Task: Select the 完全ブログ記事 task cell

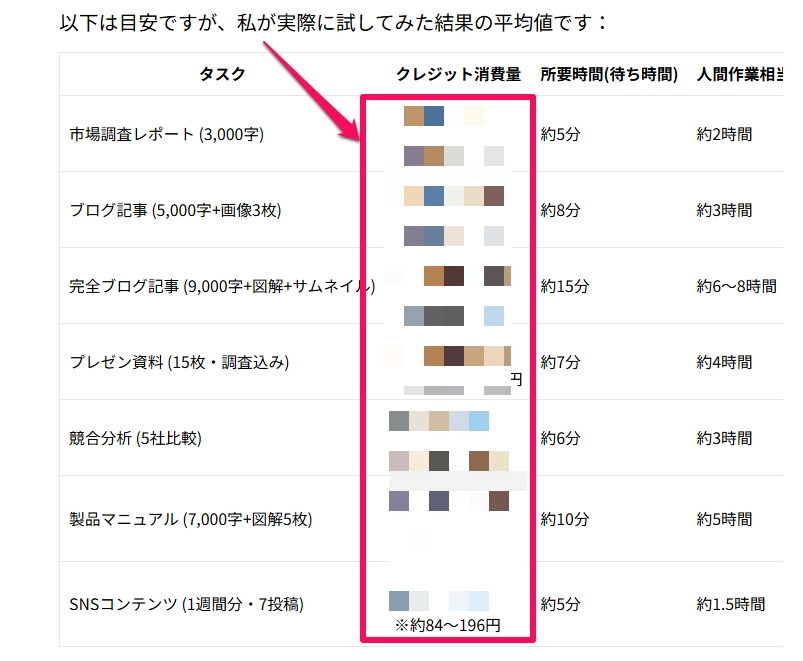Action: click(222, 287)
